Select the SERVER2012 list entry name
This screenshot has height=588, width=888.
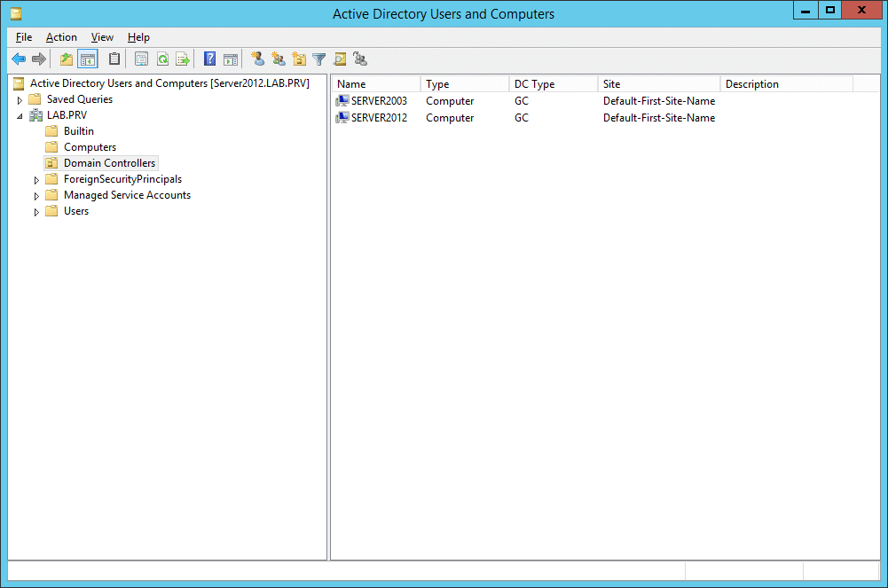379,118
